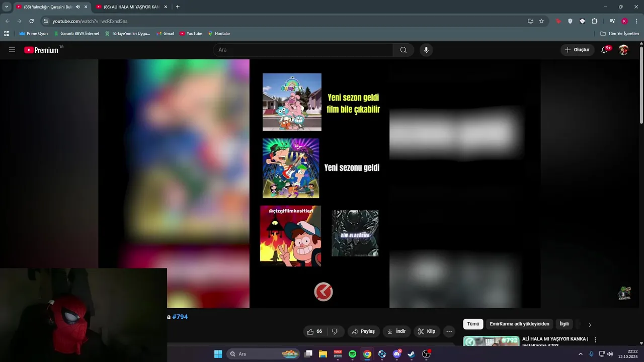Open Prime Oyun bookmark

(34, 33)
